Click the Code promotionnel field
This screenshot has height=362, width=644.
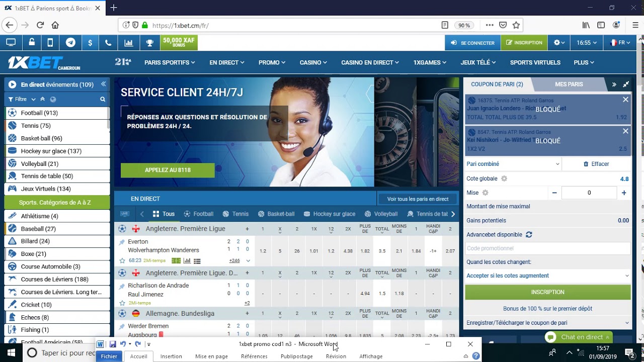pyautogui.click(x=547, y=248)
